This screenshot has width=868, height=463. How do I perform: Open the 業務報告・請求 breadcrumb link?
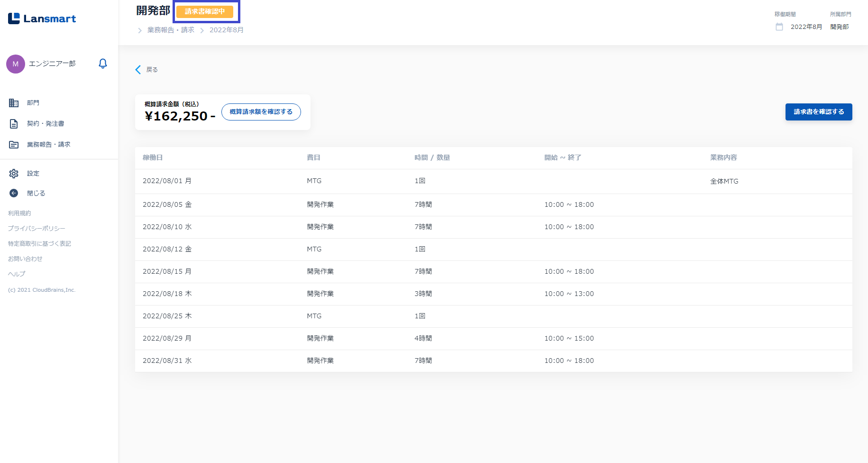click(x=171, y=30)
